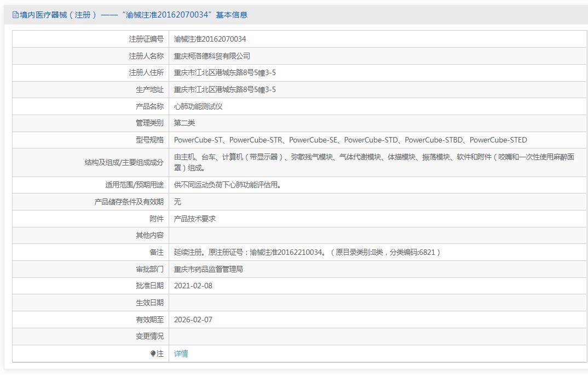The height and width of the screenshot is (376, 588).
Task: Click 无 value in storage conditions row
Action: coord(177,202)
